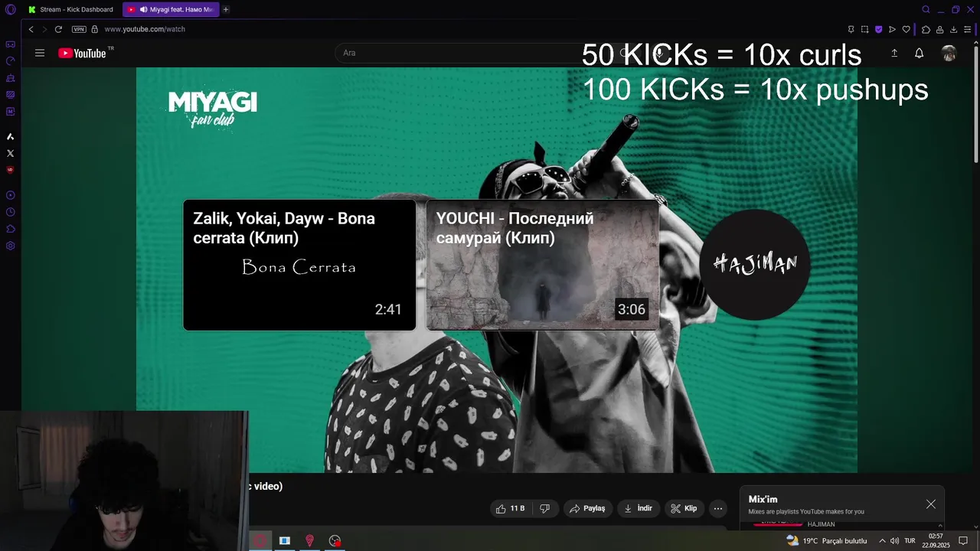The image size is (980, 551).
Task: Close the Mix'im panel
Action: [x=931, y=504]
